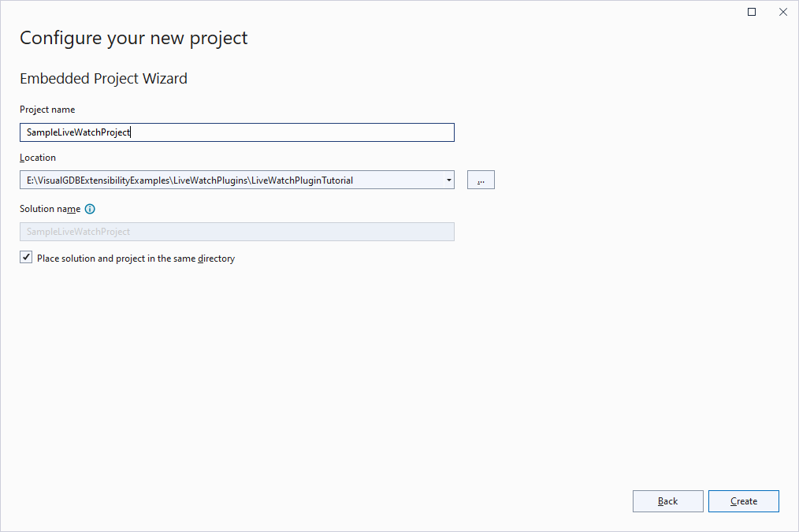Click the LiveWatchPluginTutorial folder path text
Viewport: 799px width, 532px height.
302,180
